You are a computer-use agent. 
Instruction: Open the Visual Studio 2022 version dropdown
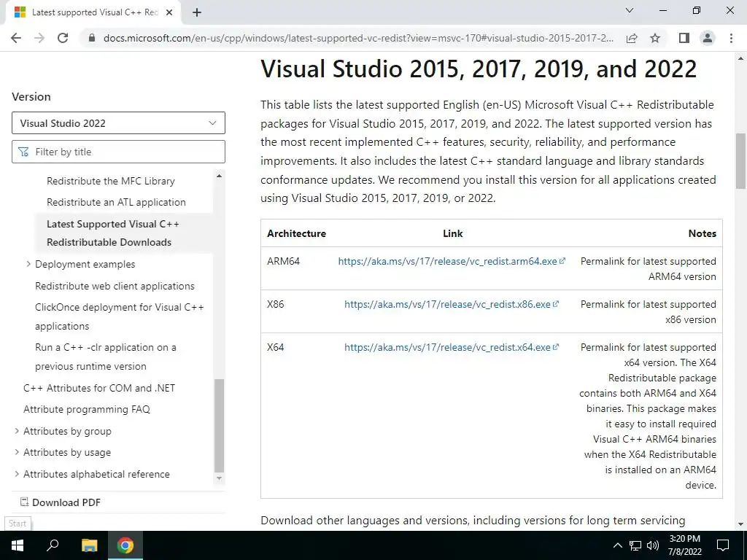pos(118,123)
